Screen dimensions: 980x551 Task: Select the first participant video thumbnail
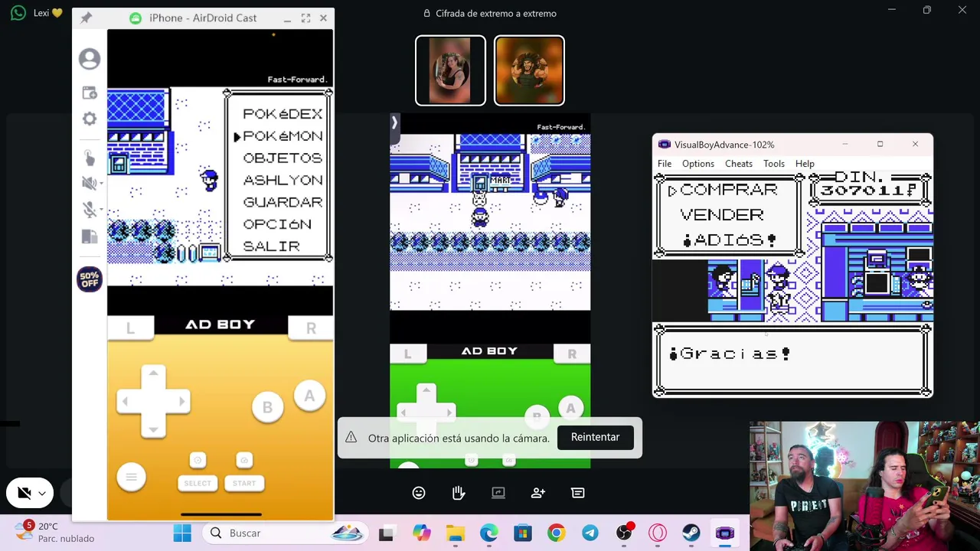click(x=450, y=70)
